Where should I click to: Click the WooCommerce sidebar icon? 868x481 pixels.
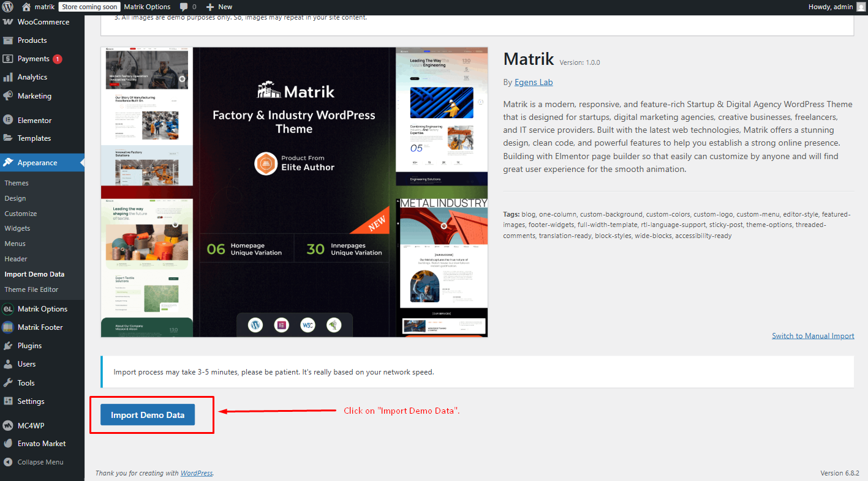click(x=8, y=22)
